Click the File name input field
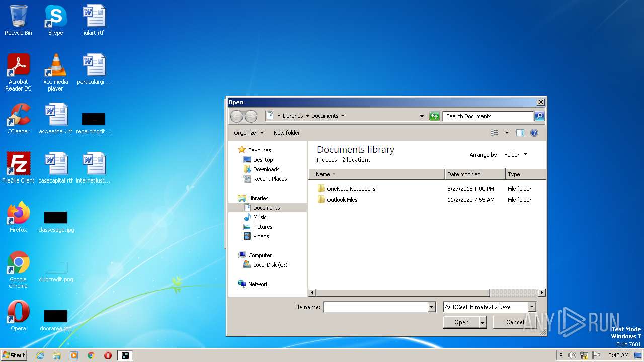 click(x=375, y=307)
